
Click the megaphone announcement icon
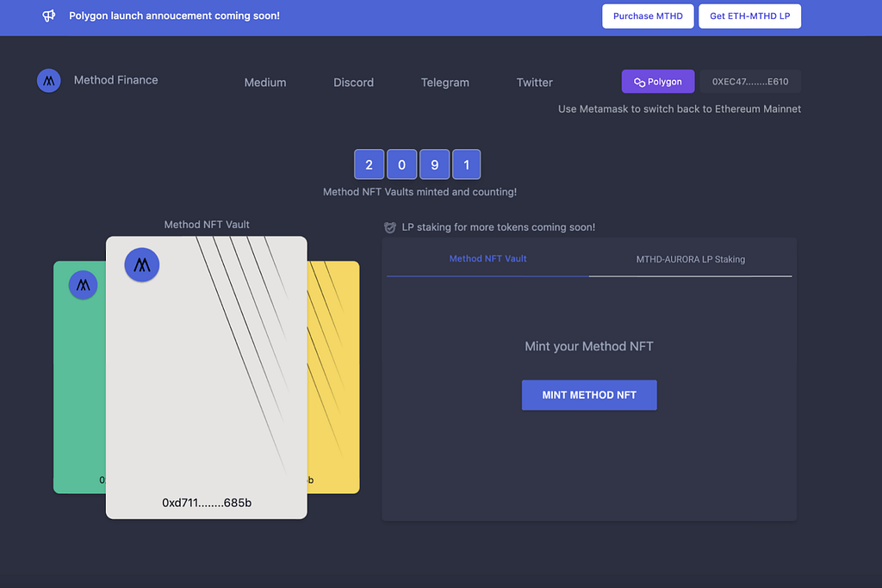coord(49,15)
